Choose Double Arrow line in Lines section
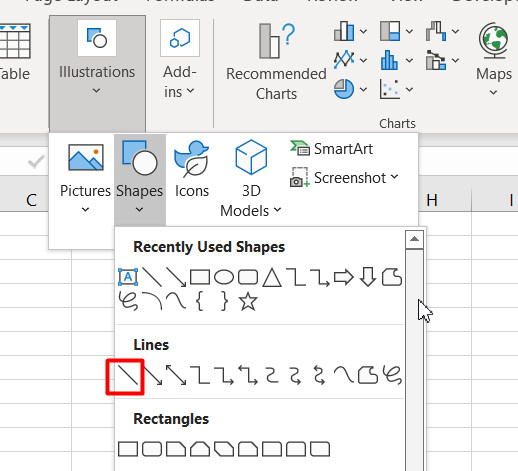The height and width of the screenshot is (471, 518). tap(176, 375)
